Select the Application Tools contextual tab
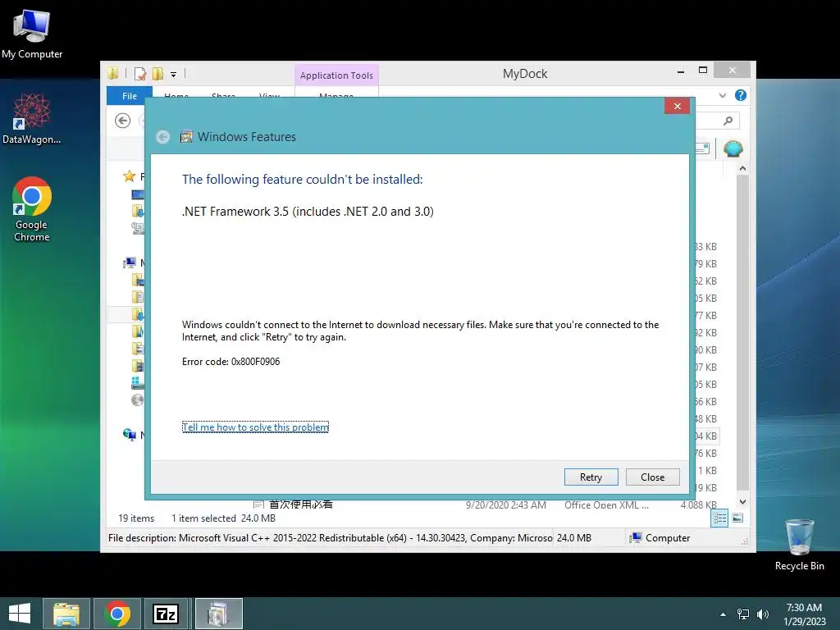840x630 pixels. pos(336,75)
